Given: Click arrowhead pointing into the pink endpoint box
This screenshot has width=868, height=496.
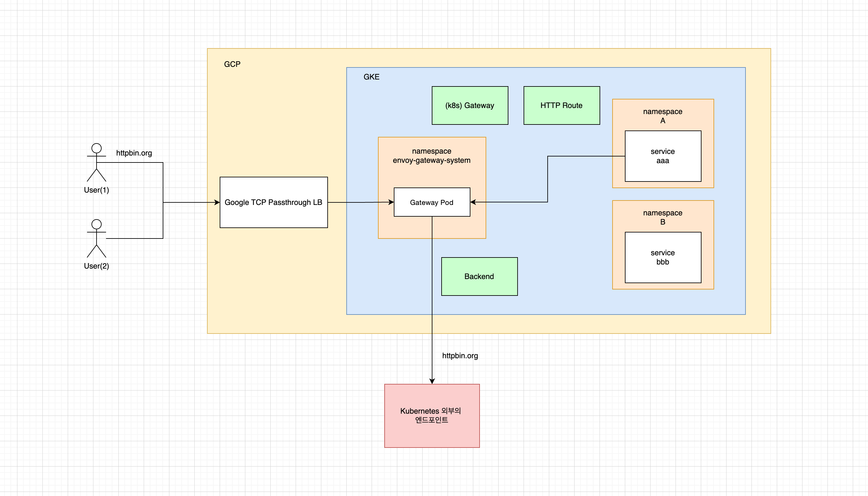Looking at the screenshot, I should [432, 381].
